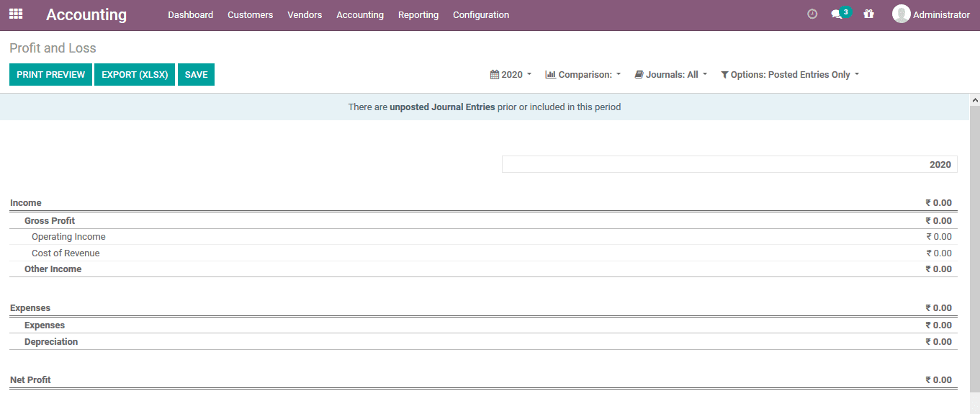The width and height of the screenshot is (980, 414).
Task: Open the apps grid menu icon
Action: point(16,14)
